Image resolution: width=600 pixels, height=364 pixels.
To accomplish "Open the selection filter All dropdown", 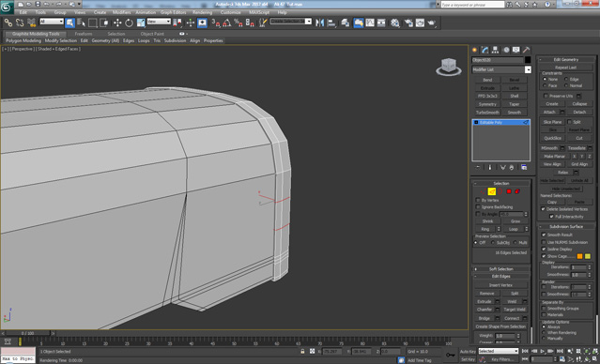I will point(52,22).
